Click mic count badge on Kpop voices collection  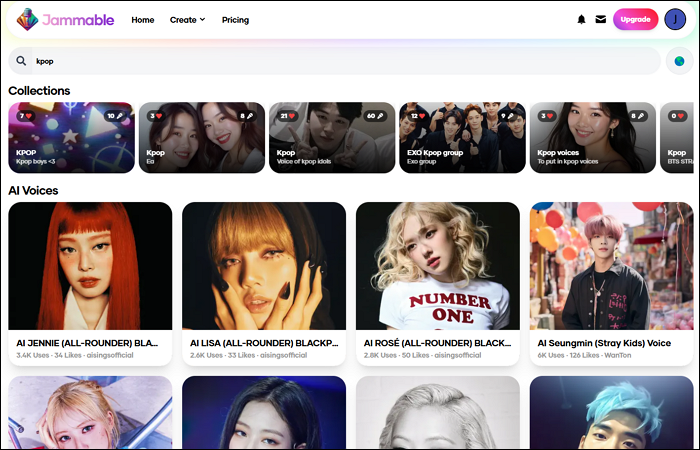[638, 116]
